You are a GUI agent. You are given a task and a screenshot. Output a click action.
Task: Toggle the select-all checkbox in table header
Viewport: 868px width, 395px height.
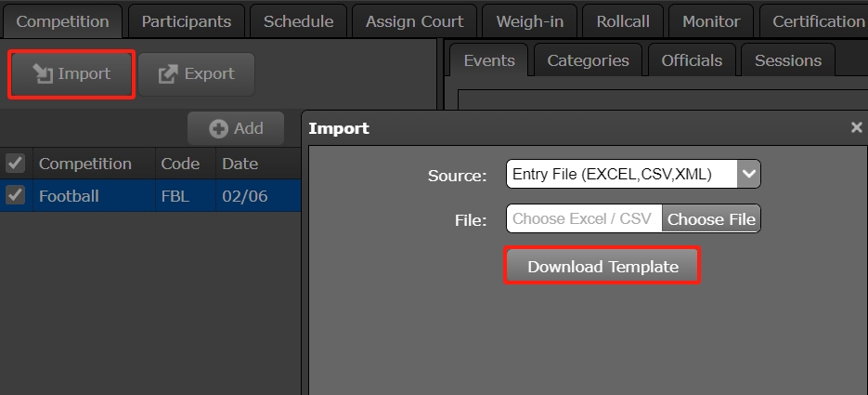(15, 164)
